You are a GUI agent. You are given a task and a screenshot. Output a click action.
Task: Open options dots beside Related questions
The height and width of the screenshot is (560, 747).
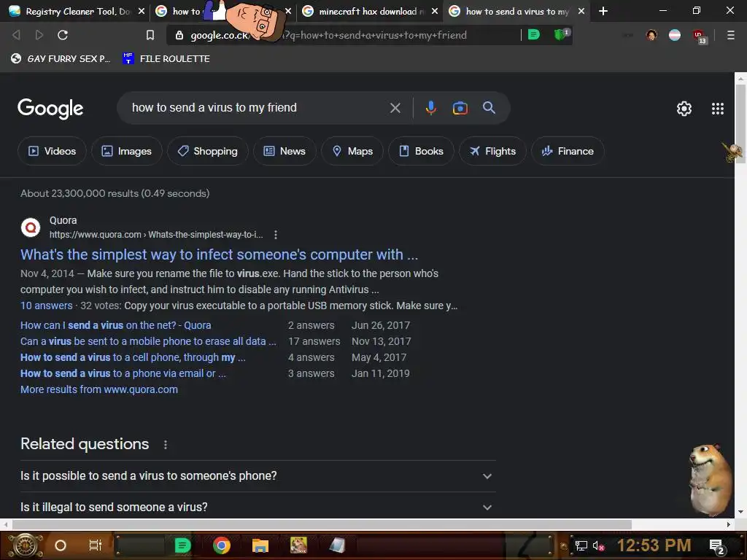click(166, 445)
